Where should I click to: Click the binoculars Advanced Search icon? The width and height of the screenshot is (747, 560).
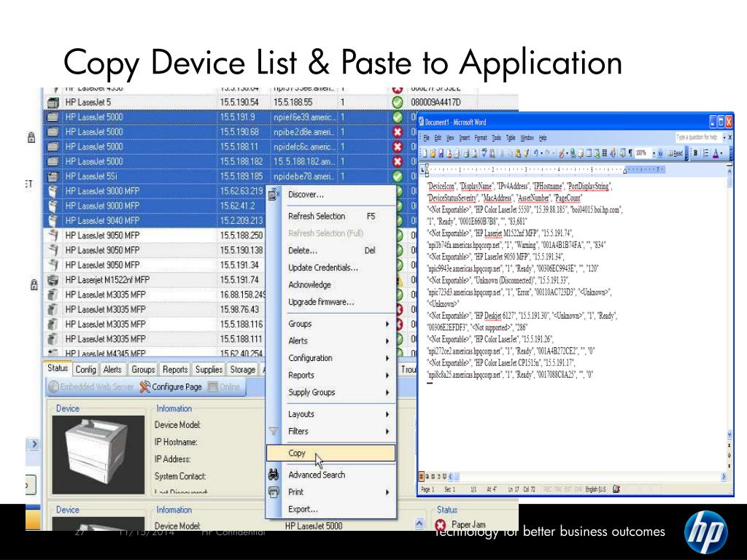tap(274, 474)
